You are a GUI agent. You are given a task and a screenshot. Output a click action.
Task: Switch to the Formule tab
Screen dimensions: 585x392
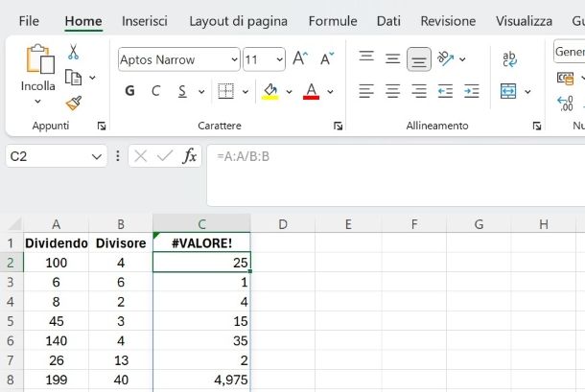pos(333,21)
